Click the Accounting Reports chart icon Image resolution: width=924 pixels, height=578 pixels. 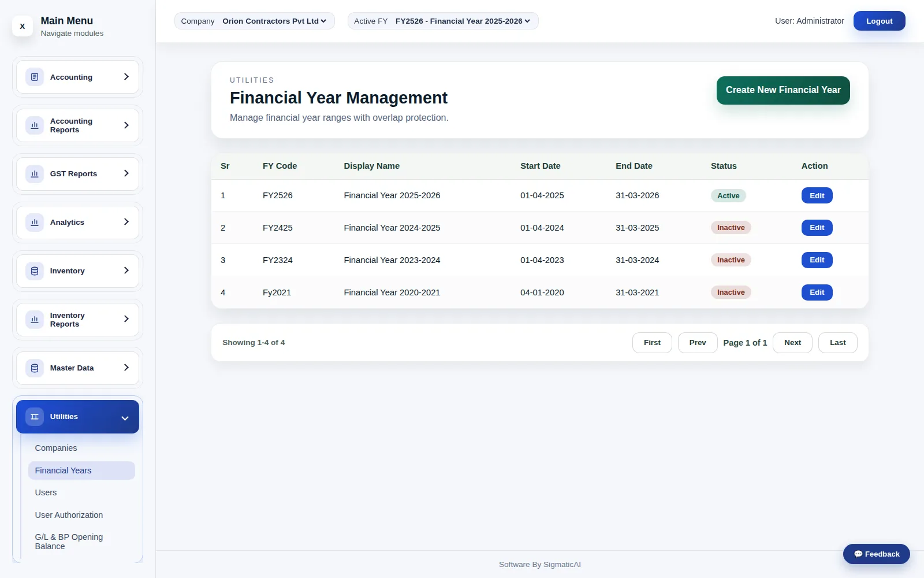(x=35, y=125)
